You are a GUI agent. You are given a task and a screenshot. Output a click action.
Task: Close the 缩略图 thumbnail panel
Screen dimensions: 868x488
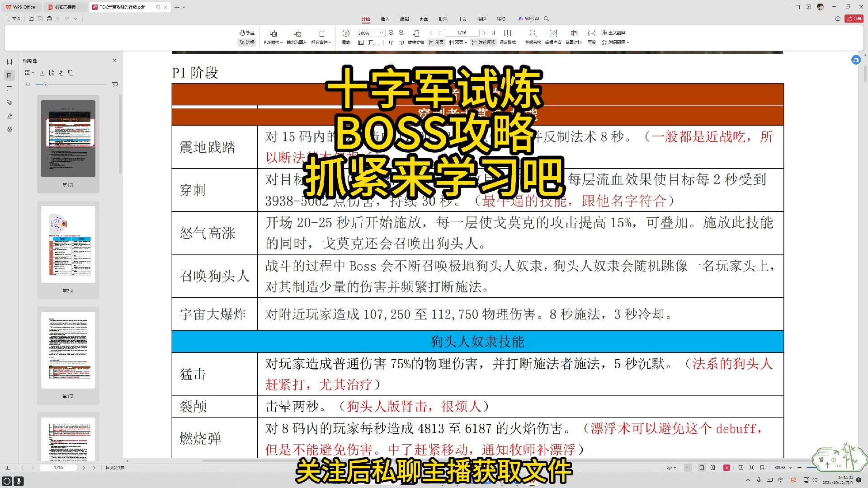tap(114, 61)
